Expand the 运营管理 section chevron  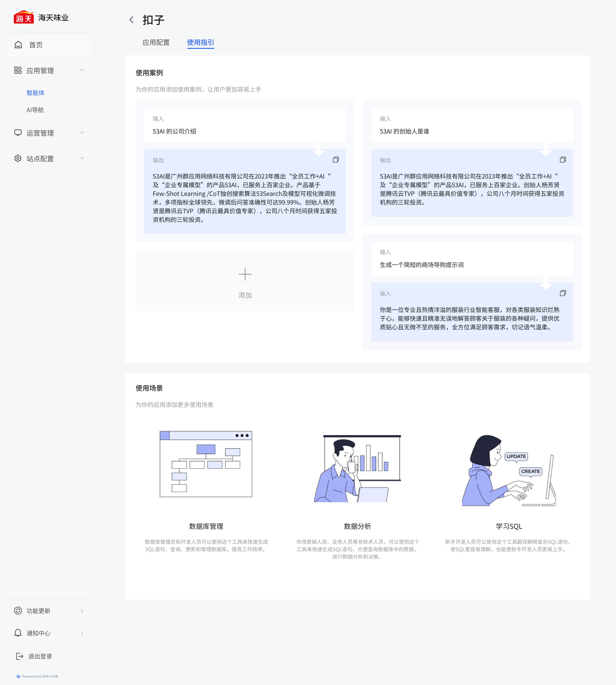coord(82,133)
